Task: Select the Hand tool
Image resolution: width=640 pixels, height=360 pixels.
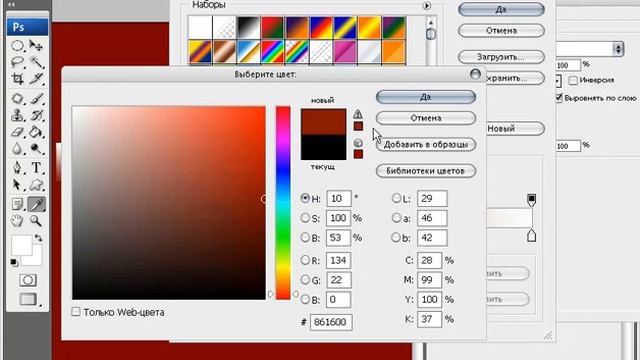Action: pos(17,221)
